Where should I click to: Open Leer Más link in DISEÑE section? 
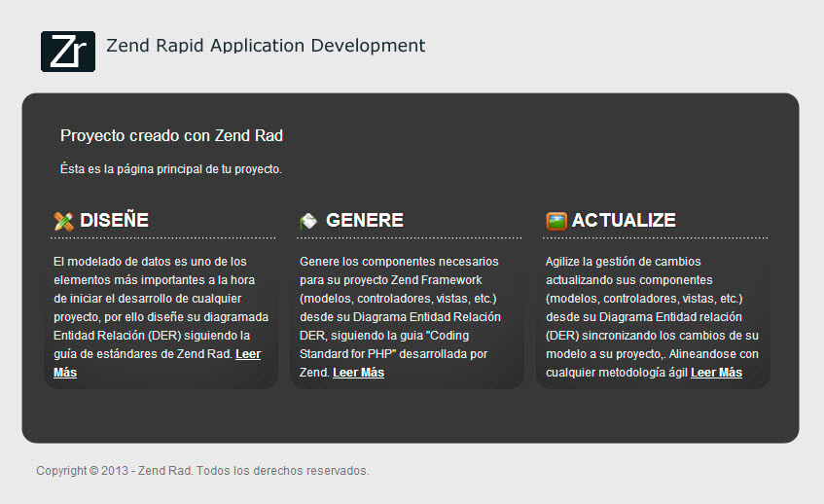click(x=247, y=354)
